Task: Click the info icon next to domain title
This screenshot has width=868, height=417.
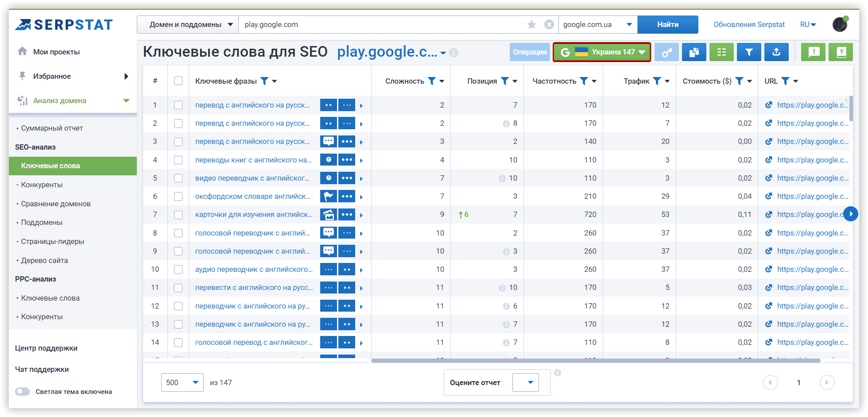Action: [453, 53]
